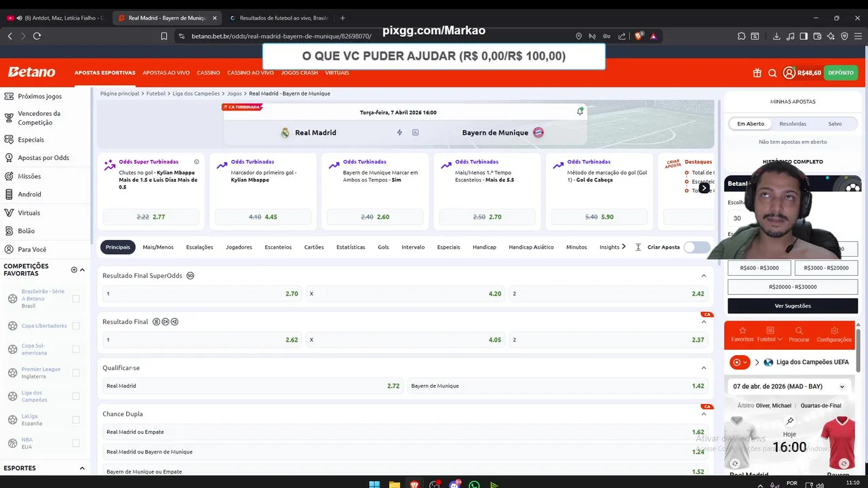The image size is (868, 488).
Task: Click the Brave Rewards triangle icon
Action: [x=653, y=36]
